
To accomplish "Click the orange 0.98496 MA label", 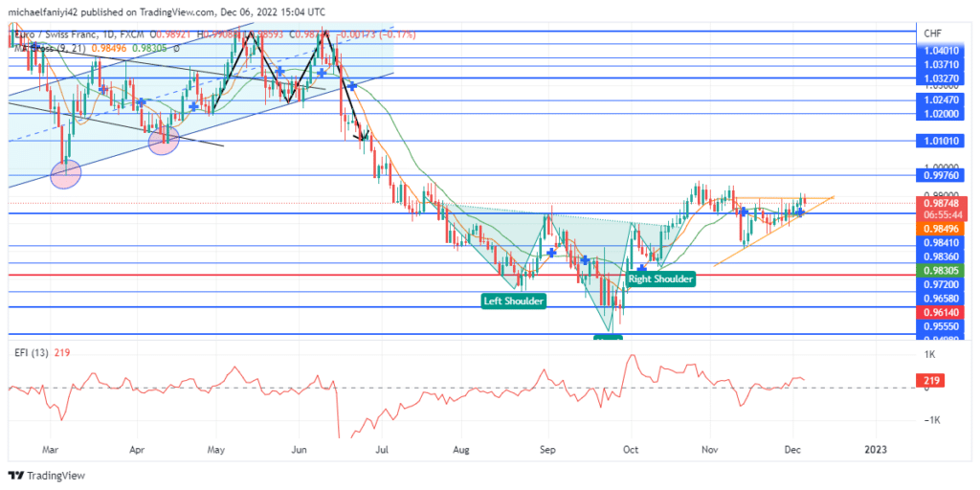I will pos(942,228).
